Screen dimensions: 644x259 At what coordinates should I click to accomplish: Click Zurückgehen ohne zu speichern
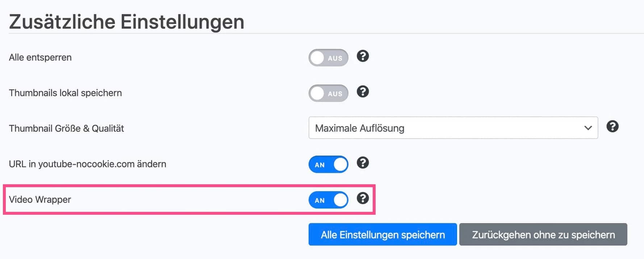543,235
